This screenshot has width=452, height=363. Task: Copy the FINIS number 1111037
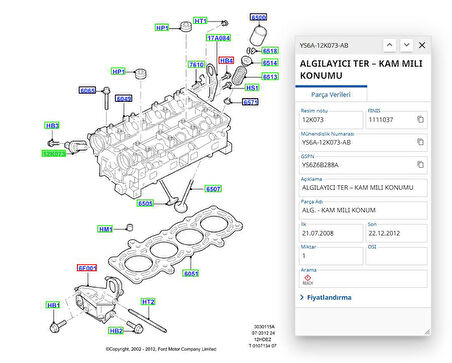[x=420, y=119]
